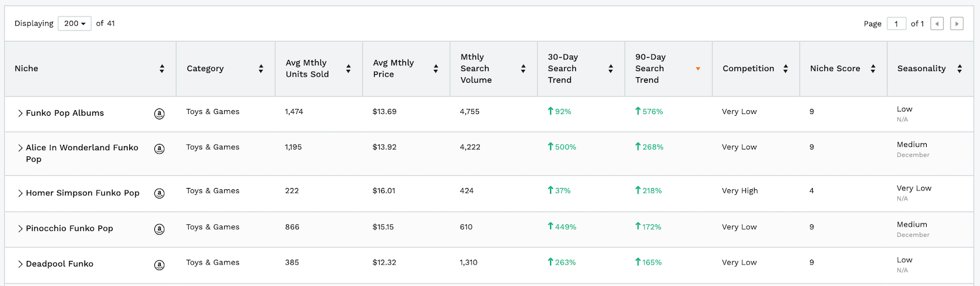The height and width of the screenshot is (286, 980).
Task: Click the 576% 90-day trend value
Action: [649, 111]
